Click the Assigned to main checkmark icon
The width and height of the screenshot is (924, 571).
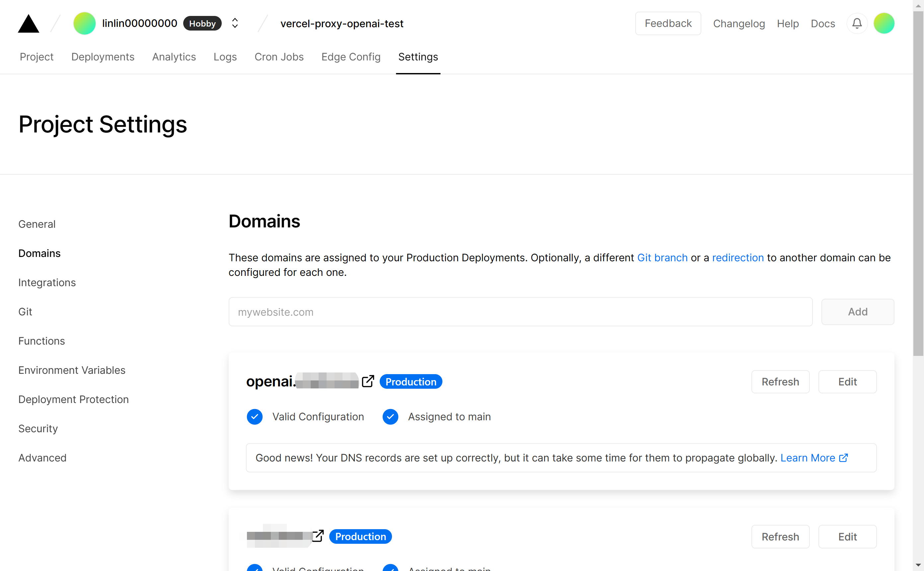[390, 417]
